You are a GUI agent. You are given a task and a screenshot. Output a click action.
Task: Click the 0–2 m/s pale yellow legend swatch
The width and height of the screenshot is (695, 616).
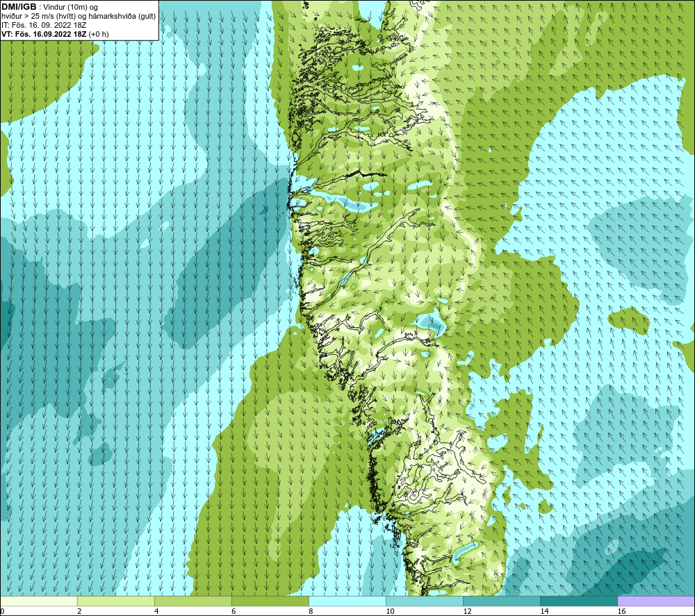click(39, 601)
